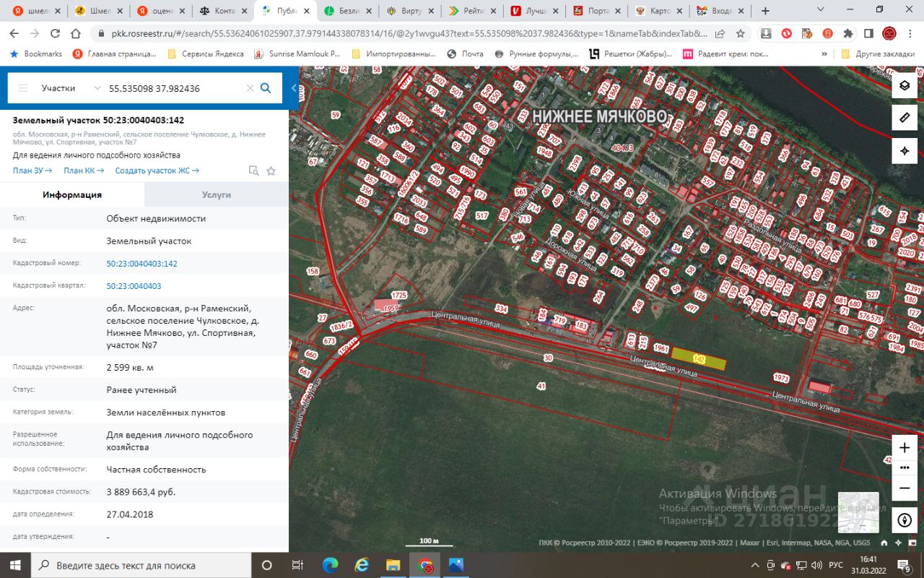Zoom in the map with plus
Image resolution: width=924 pixels, height=578 pixels.
[904, 448]
